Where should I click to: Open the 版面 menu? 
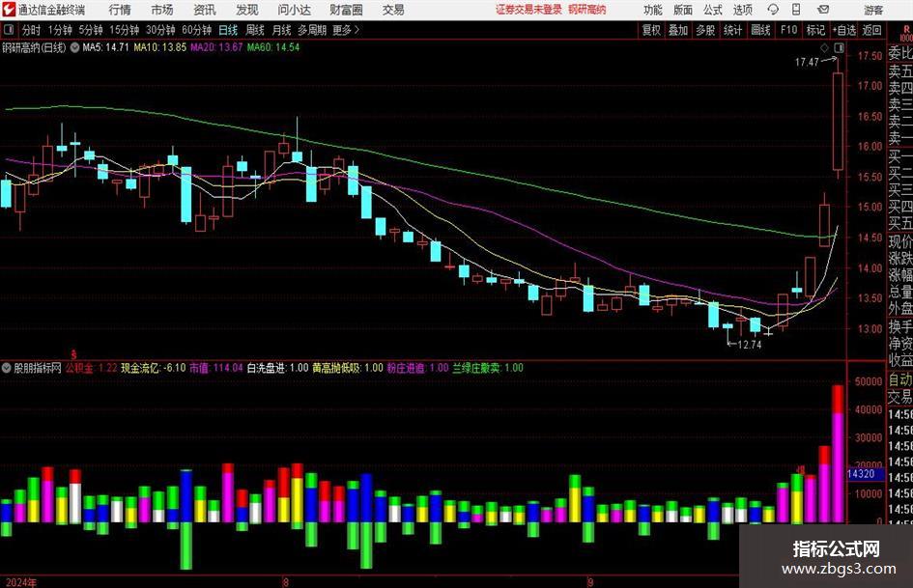click(x=683, y=10)
